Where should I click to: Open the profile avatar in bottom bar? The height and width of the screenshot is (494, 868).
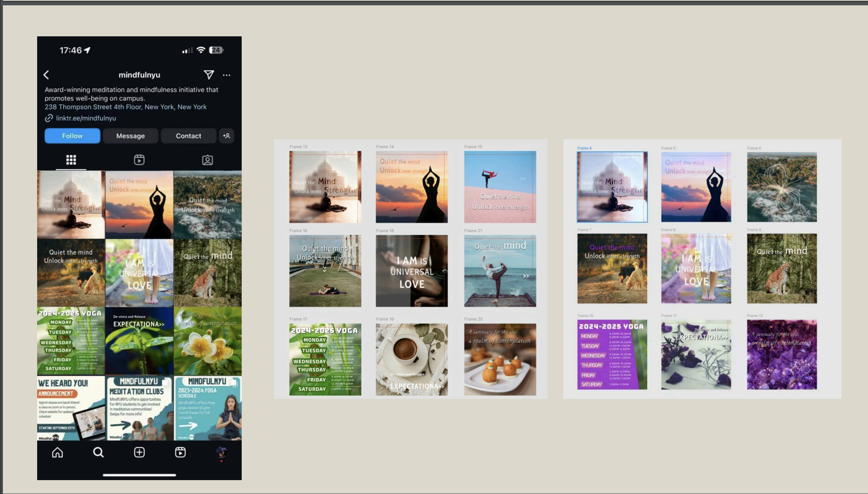tap(221, 452)
